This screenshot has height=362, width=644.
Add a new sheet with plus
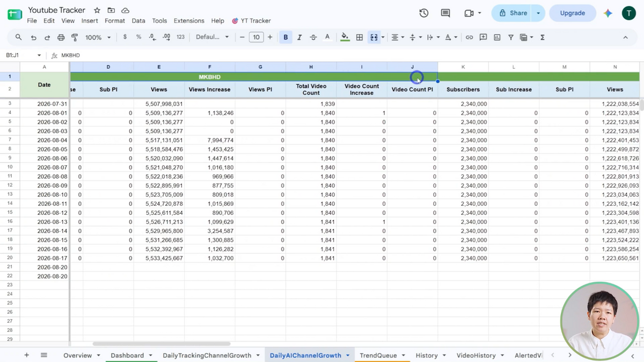tap(26, 355)
